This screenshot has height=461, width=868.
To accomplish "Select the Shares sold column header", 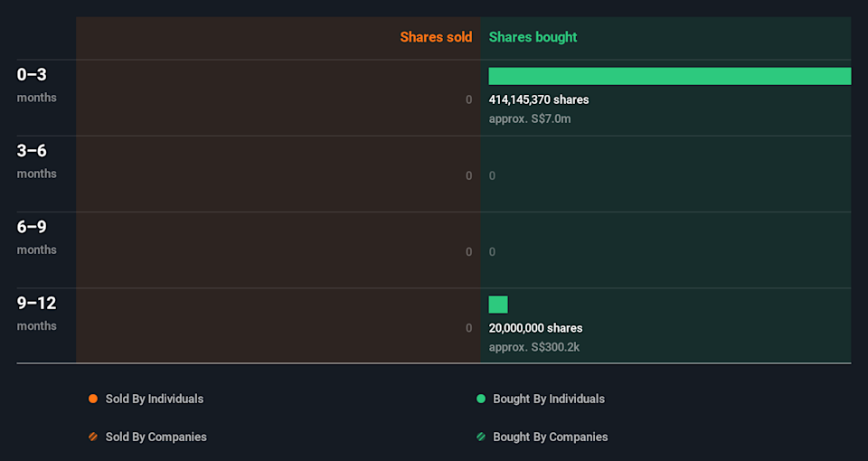I will tap(436, 37).
